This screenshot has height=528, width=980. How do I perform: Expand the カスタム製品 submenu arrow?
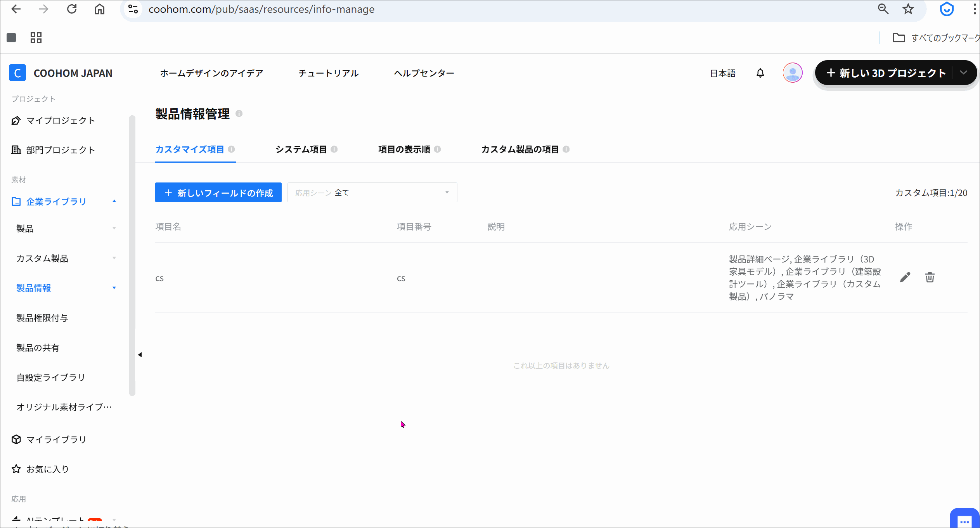[x=114, y=258]
